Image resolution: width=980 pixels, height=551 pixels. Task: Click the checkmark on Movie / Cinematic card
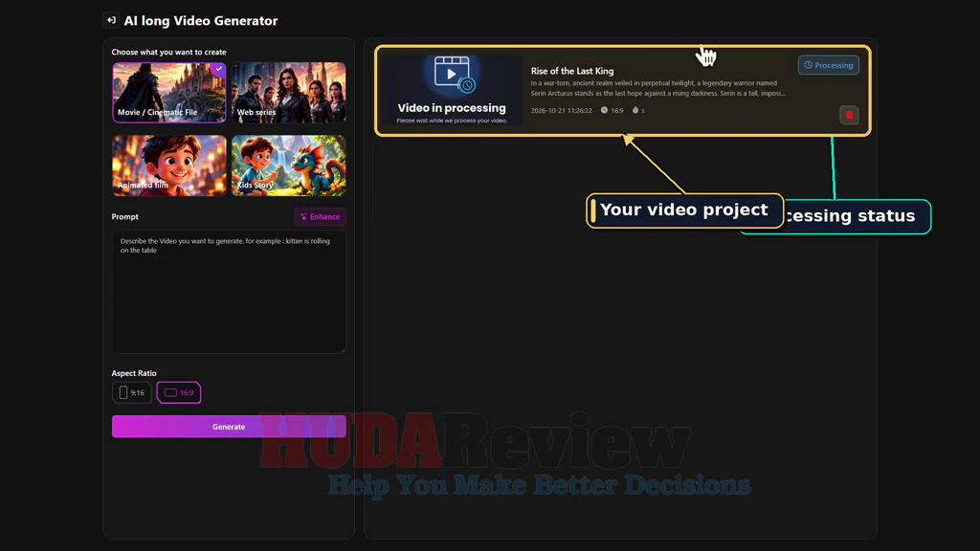coord(218,69)
